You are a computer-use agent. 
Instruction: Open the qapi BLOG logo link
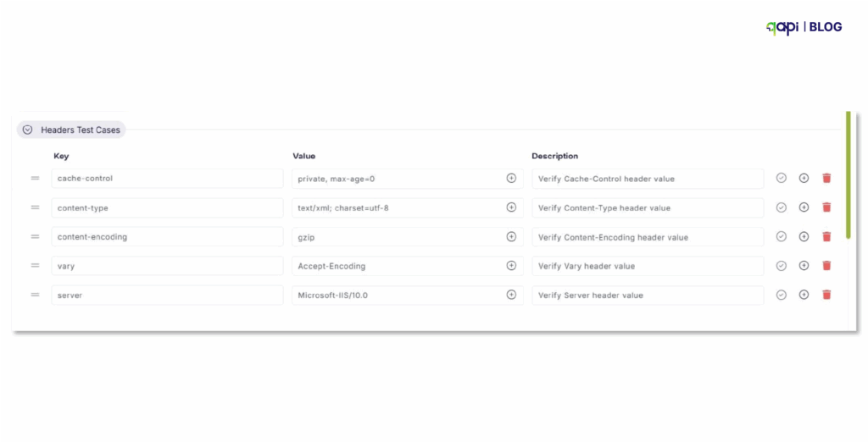804,27
